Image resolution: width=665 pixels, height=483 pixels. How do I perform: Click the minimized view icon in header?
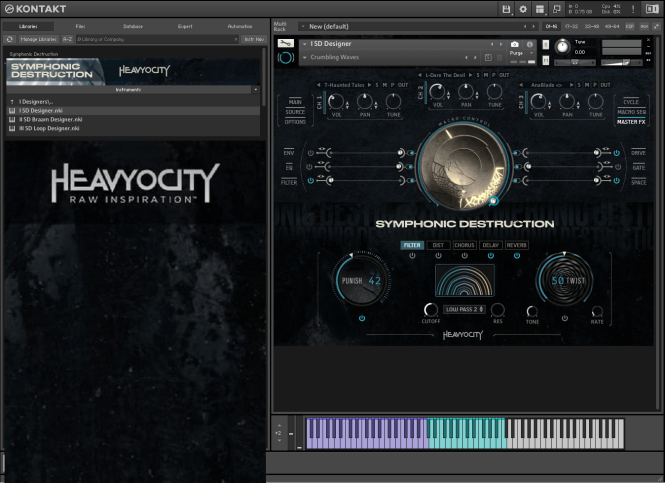pos(557,9)
